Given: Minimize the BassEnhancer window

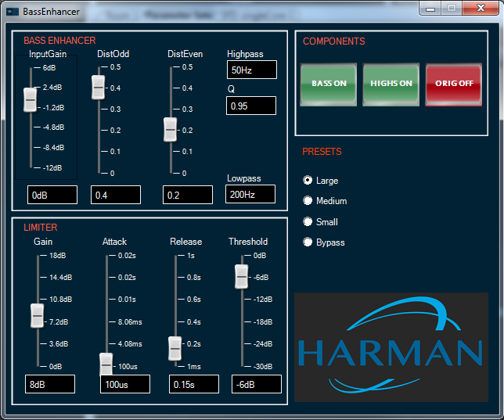Looking at the screenshot, I should (430, 8).
